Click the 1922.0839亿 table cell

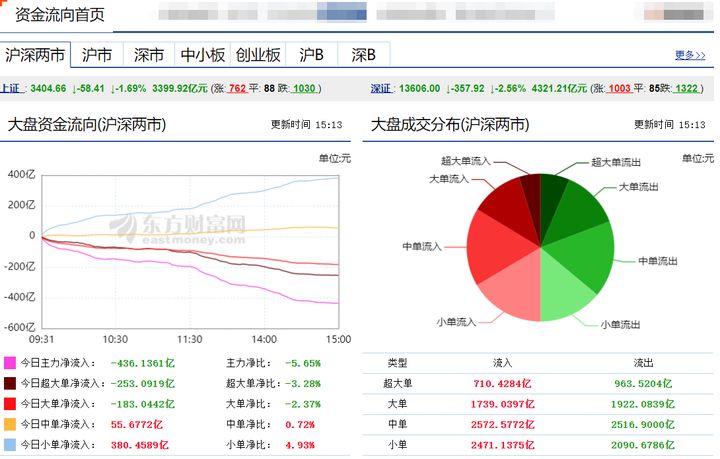tap(643, 404)
